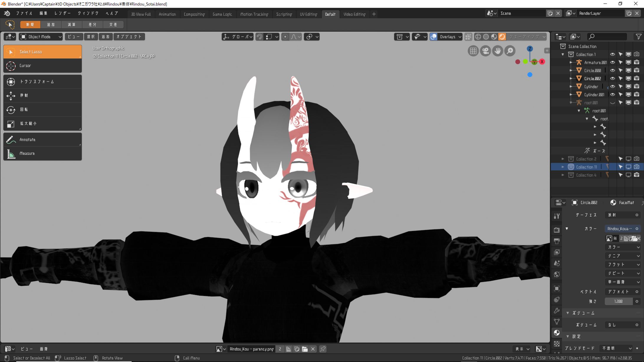Image resolution: width=644 pixels, height=362 pixels.
Task: Hide Circle.000 with eye icon
Action: click(612, 70)
